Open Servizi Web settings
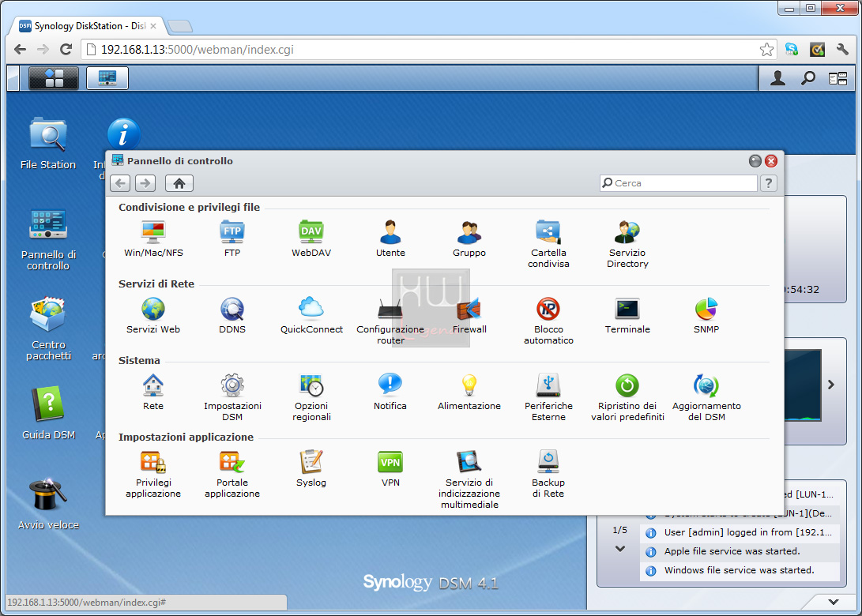The width and height of the screenshot is (862, 616). [x=153, y=316]
